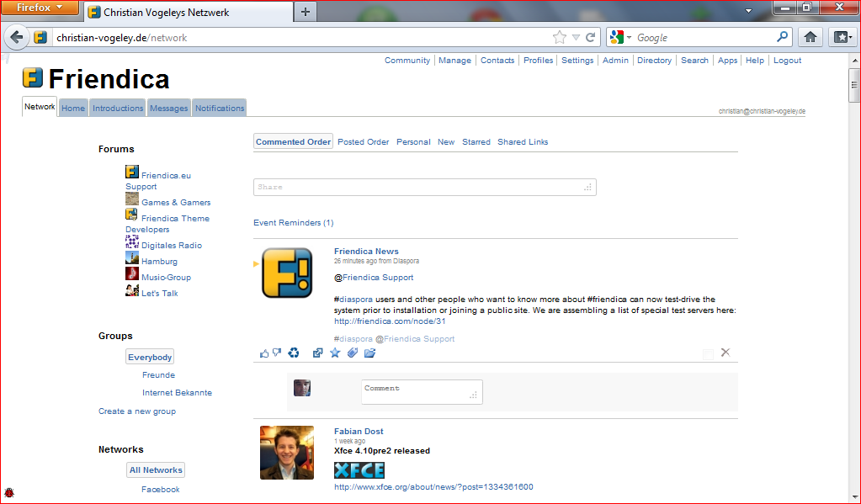Open Fabian Dost's profile photo
The width and height of the screenshot is (861, 504).
click(287, 453)
